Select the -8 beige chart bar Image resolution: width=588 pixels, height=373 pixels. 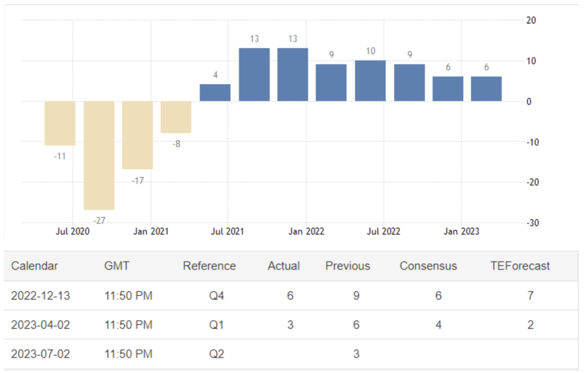(176, 117)
